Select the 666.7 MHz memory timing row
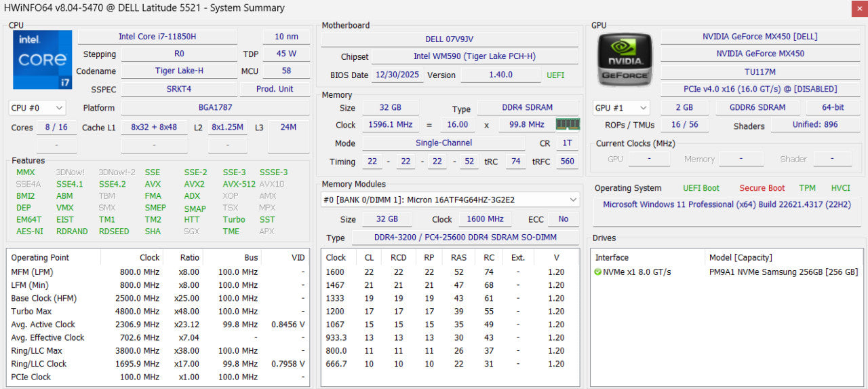This screenshot has height=389, width=868. [450, 365]
